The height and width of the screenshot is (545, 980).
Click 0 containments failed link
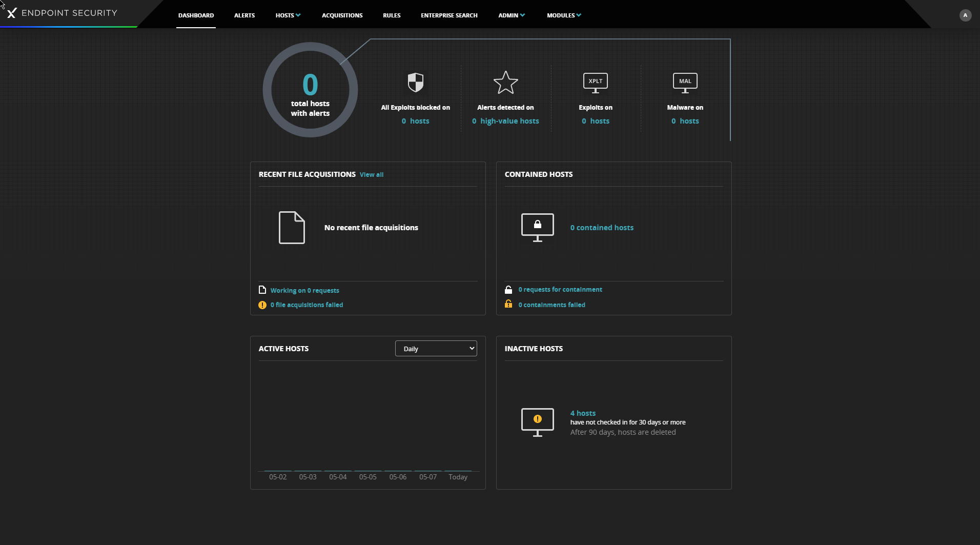[x=552, y=305]
